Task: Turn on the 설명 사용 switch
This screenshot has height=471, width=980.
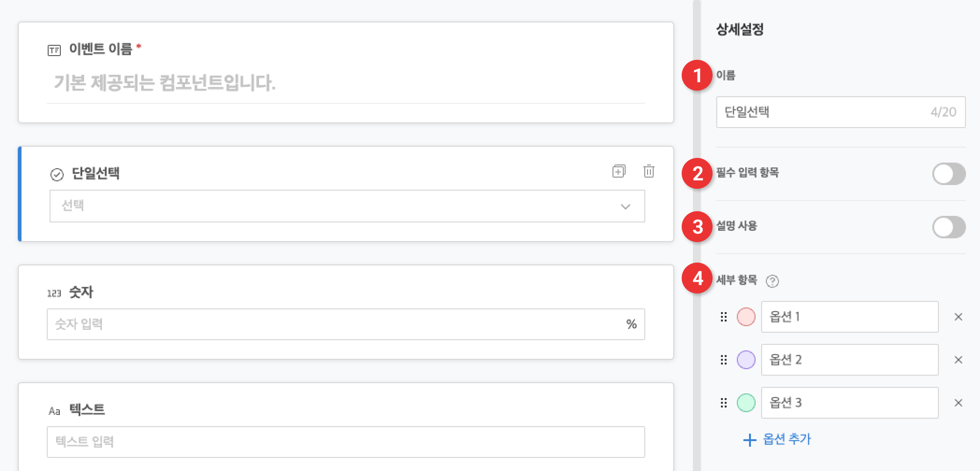Action: point(949,227)
